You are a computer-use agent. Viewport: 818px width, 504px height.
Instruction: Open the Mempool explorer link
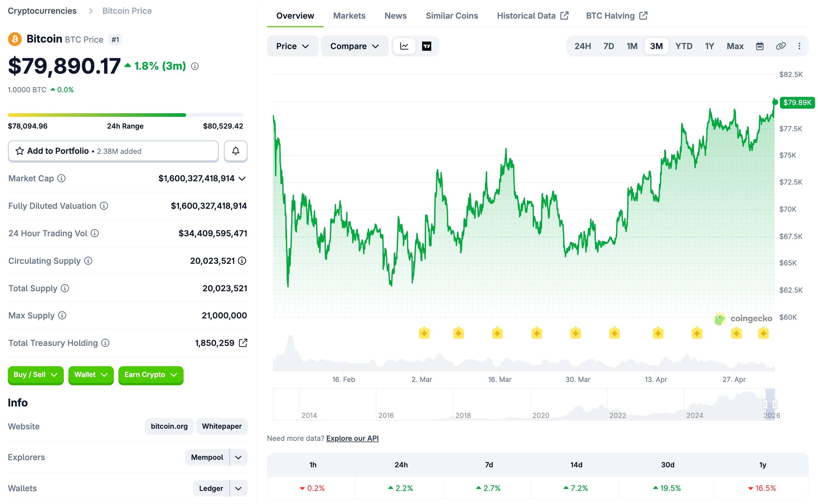tap(207, 457)
